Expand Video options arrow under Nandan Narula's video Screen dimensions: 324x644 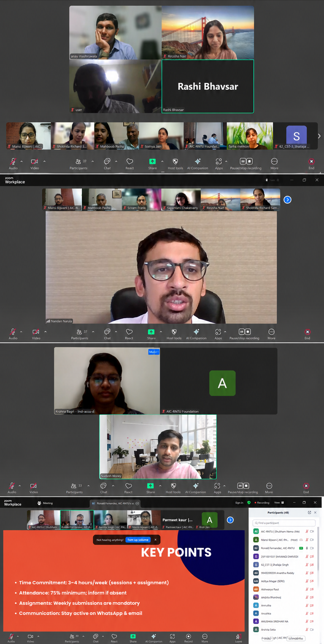tap(46, 332)
